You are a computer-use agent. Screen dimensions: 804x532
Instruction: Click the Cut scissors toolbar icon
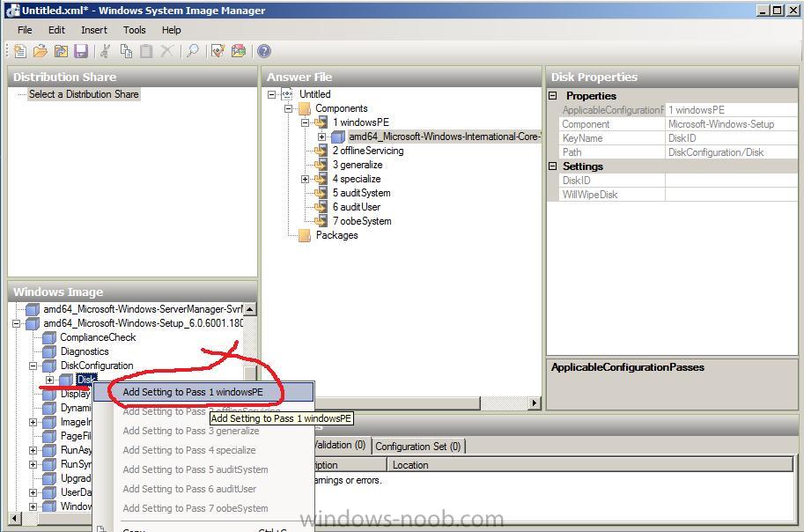pos(106,51)
